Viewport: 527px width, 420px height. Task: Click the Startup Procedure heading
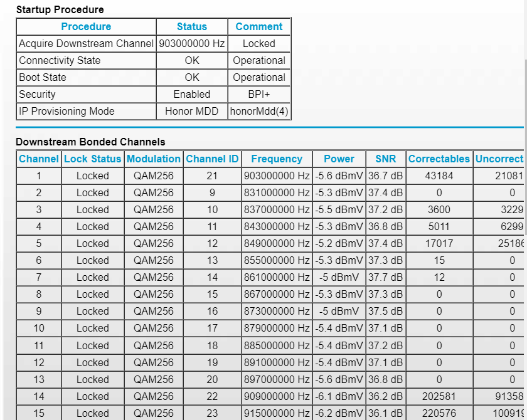pyautogui.click(x=60, y=9)
